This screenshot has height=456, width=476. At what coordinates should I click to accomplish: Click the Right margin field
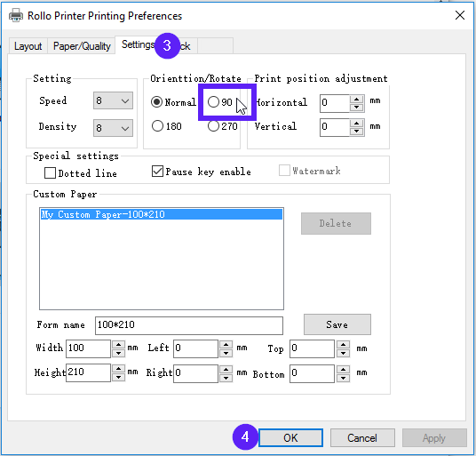pos(195,373)
